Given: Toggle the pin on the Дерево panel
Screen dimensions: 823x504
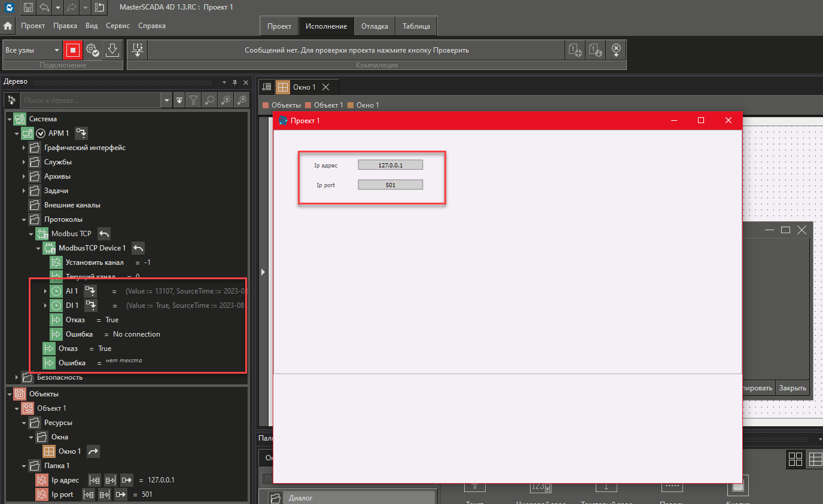Looking at the screenshot, I should [x=234, y=82].
